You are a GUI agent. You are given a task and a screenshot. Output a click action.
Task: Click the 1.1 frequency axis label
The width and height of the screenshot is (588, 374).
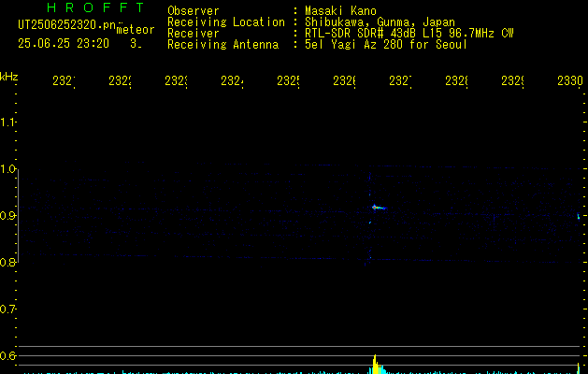(x=7, y=122)
